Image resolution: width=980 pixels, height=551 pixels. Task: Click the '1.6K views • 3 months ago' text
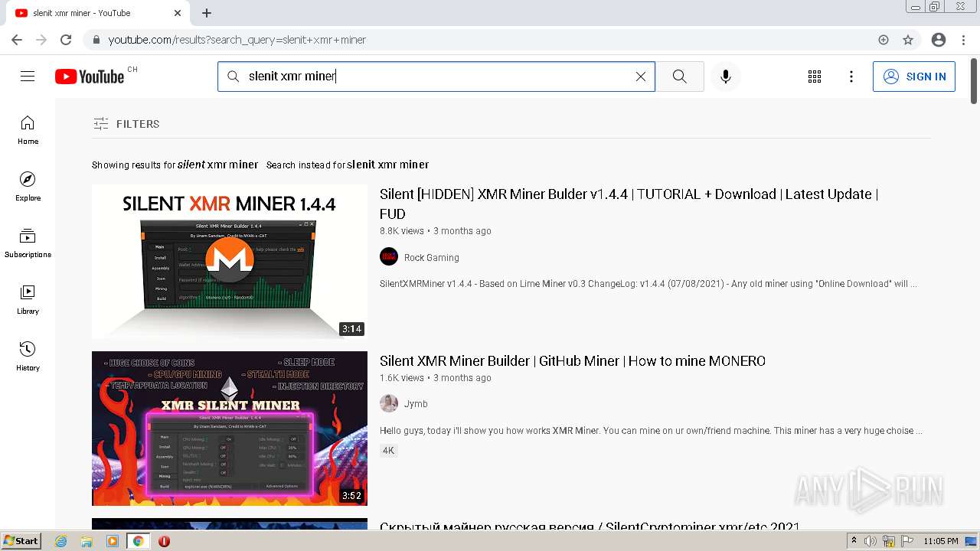(x=436, y=378)
